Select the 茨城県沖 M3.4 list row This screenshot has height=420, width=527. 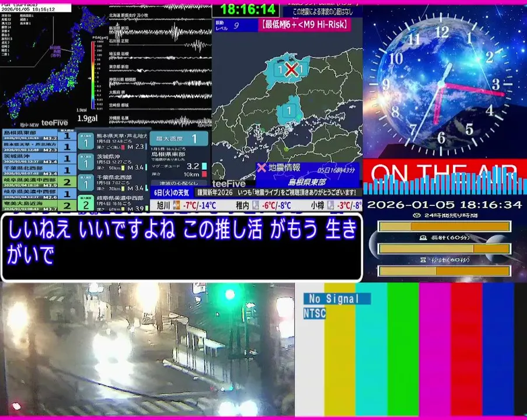(x=39, y=159)
